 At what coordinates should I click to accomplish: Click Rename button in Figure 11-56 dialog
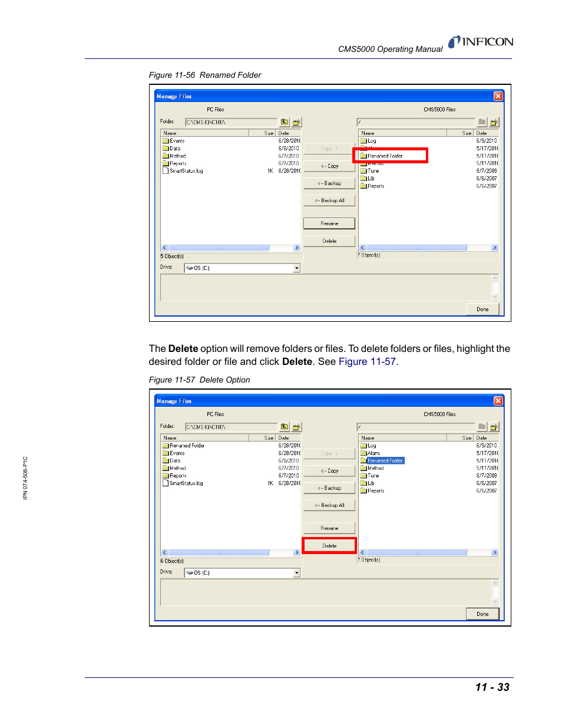329,223
